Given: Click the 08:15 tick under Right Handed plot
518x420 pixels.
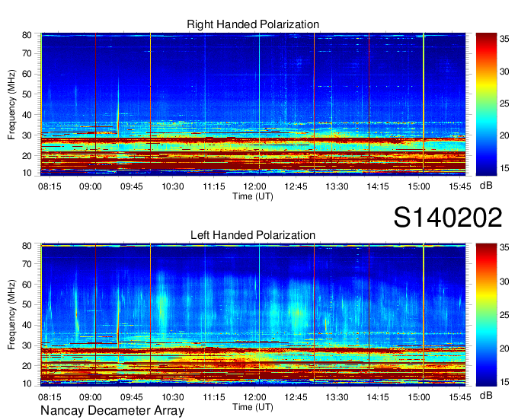Looking at the screenshot, I should (x=50, y=186).
